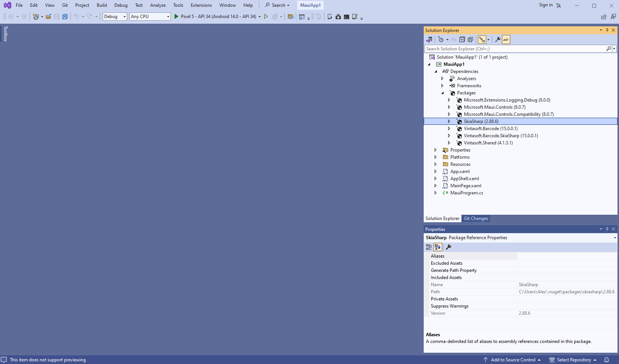Viewport: 619px width, 364px height.
Task: Select Vintasoft.Shared (4.1.3.1) package
Action: pos(488,143)
